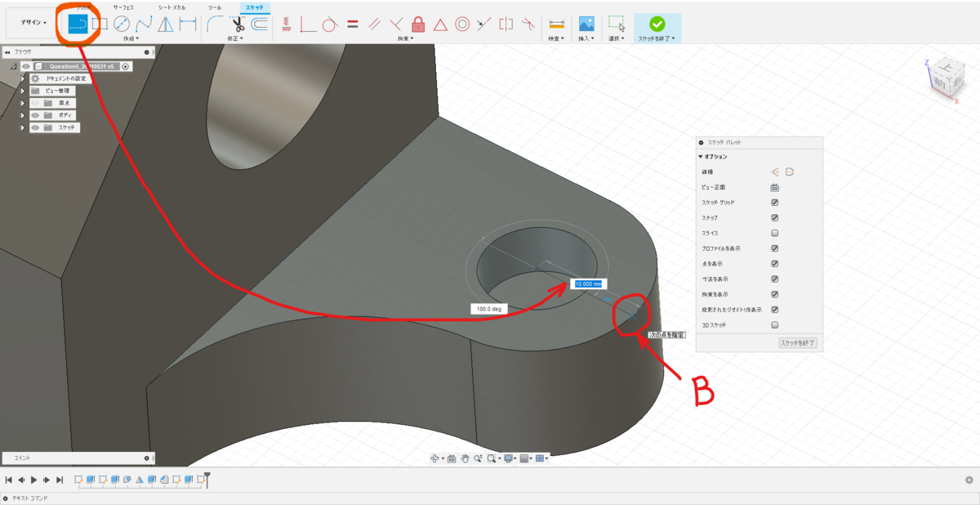The width and height of the screenshot is (980, 505).
Task: Expand the スケッチ folder tree node
Action: [x=23, y=127]
